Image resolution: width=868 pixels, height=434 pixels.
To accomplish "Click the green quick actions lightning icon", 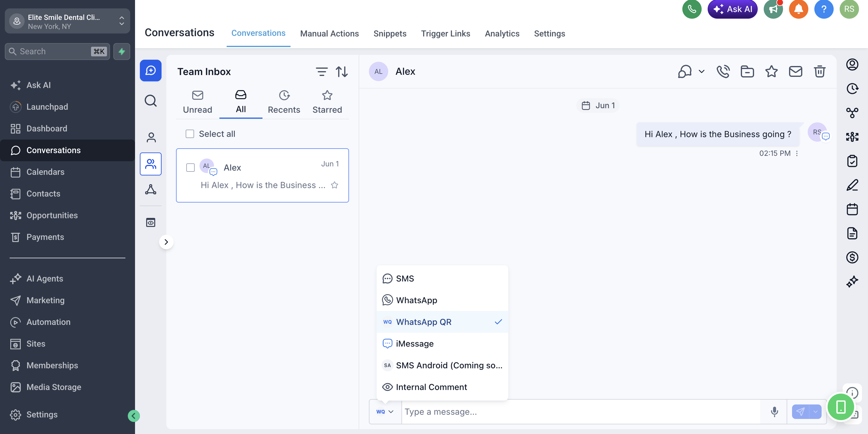I will click(122, 52).
